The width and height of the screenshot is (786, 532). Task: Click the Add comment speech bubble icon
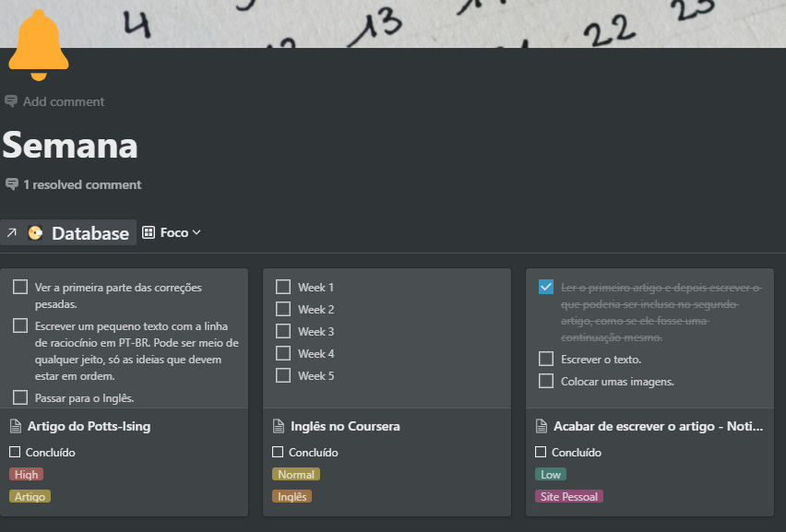(x=11, y=101)
